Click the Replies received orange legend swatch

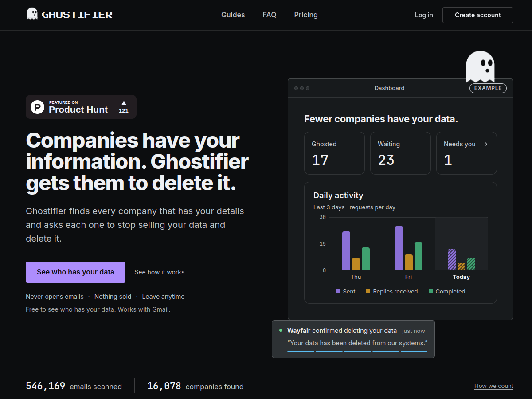[368, 291]
